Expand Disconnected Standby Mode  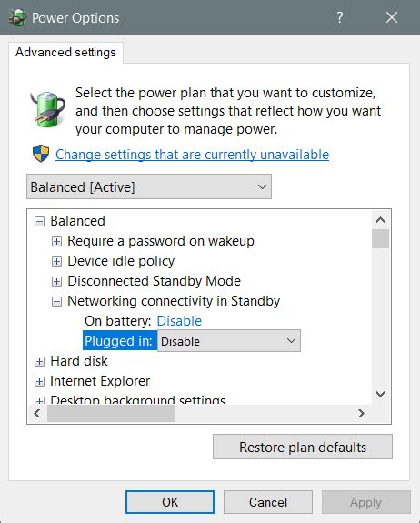[56, 282]
